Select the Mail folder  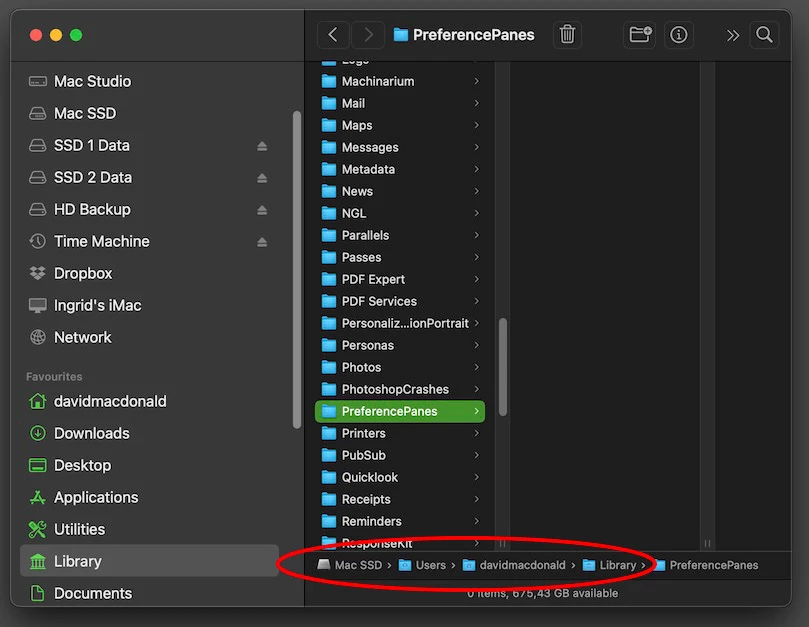tap(400, 104)
